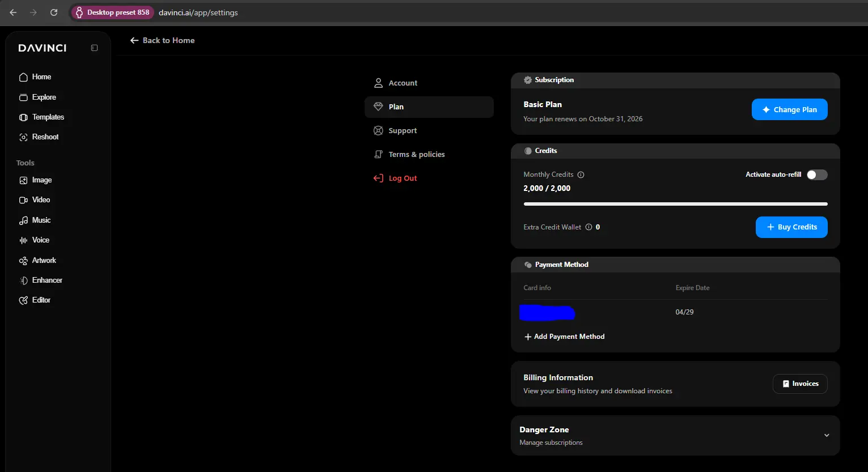Viewport: 868px width, 472px height.
Task: Click the Buy Credits button
Action: (x=791, y=227)
